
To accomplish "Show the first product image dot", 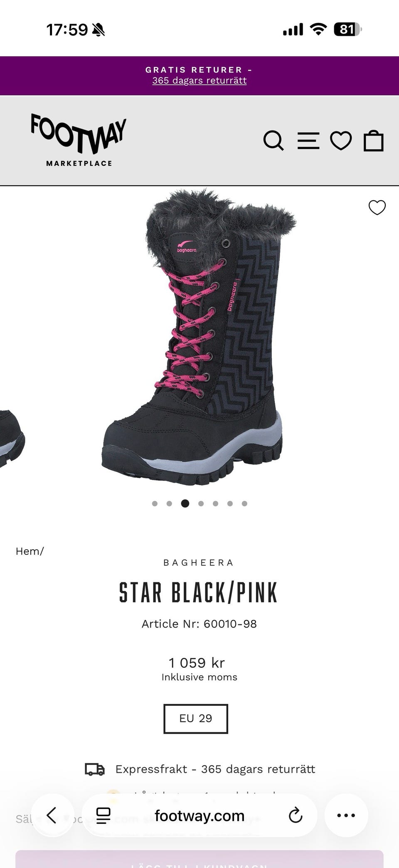I will coord(155,503).
